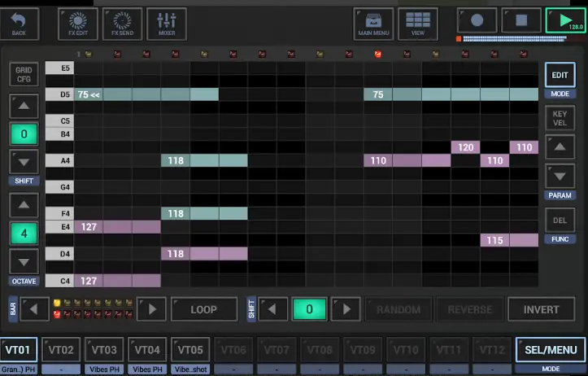Open the FX Edit panel
588x376 pixels.
tap(78, 24)
